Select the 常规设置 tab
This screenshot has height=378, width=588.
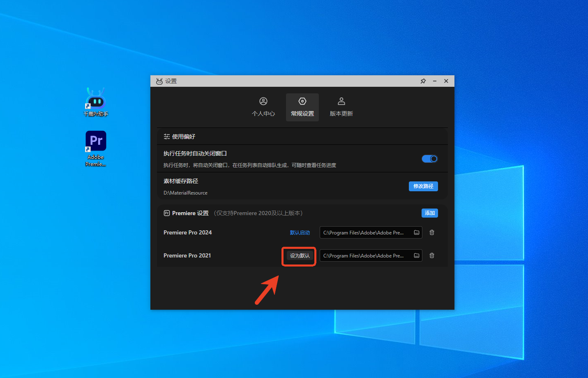[302, 107]
